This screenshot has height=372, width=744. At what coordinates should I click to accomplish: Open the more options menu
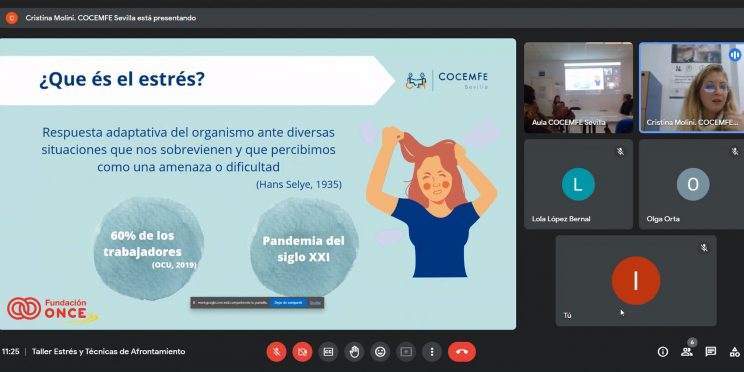432,352
